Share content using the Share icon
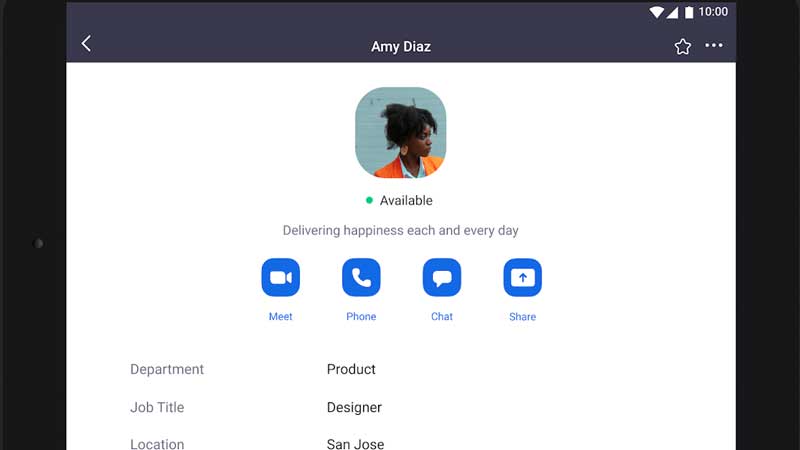This screenshot has height=450, width=800. click(522, 278)
